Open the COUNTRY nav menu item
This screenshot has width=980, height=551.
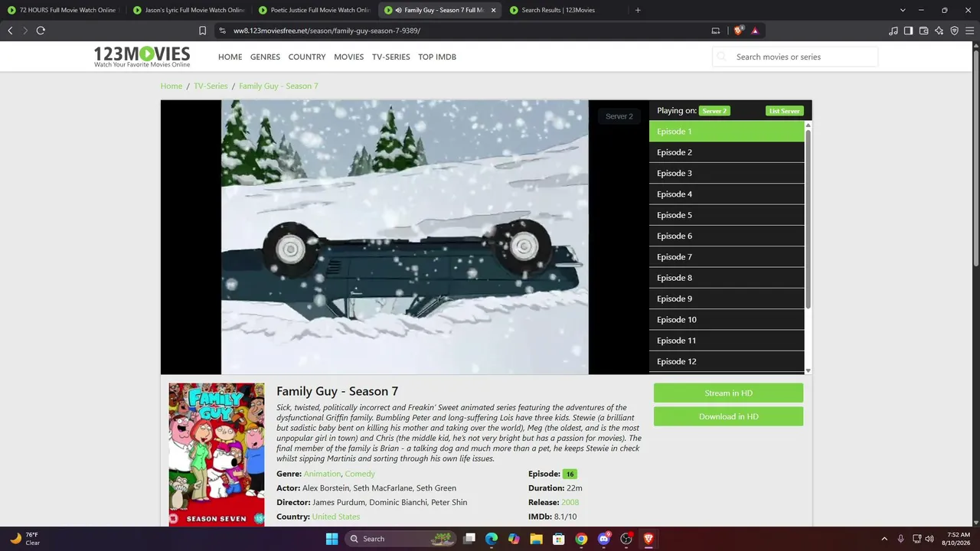point(307,57)
